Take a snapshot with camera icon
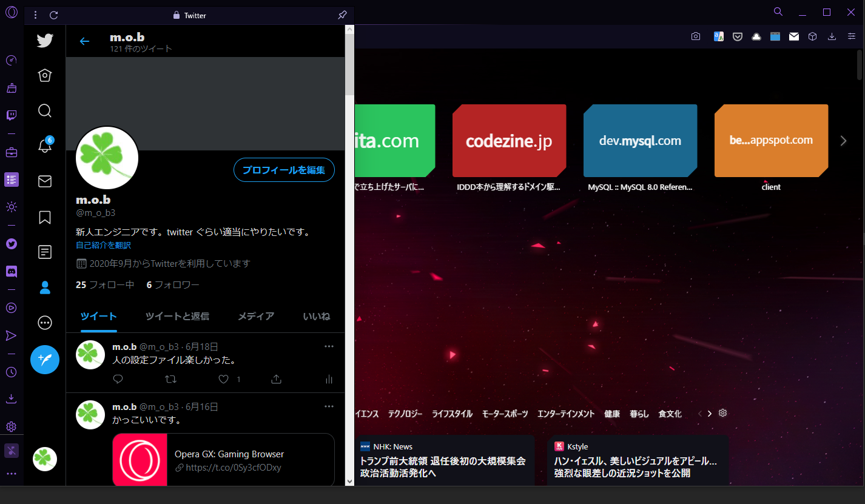Screen dimensions: 865x504 (x=696, y=36)
